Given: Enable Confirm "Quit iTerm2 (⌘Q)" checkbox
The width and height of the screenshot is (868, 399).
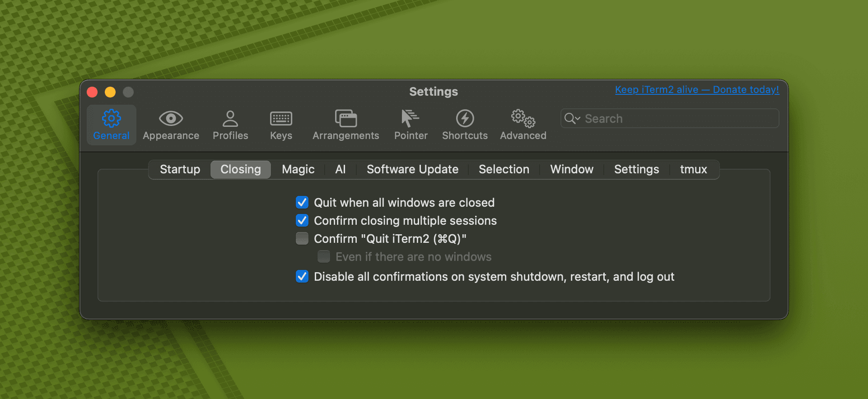Looking at the screenshot, I should 302,238.
